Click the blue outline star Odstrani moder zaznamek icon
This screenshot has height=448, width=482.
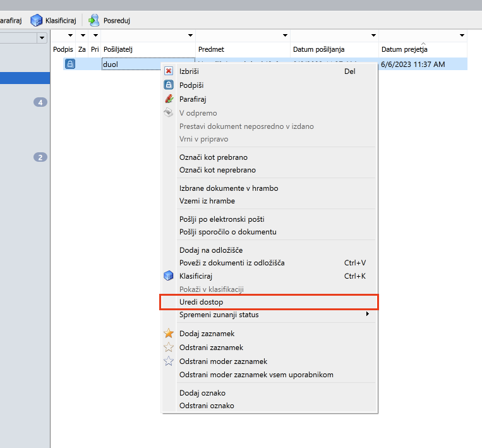tap(169, 361)
